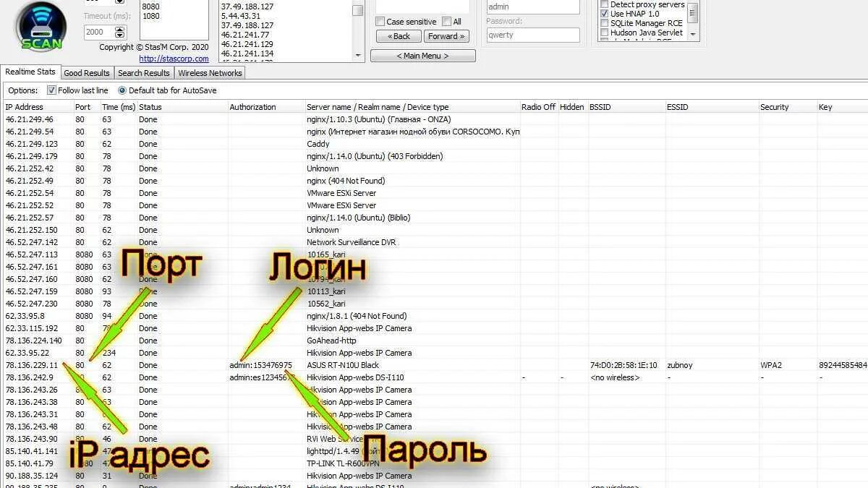Click down arrow of IP ranges list scrollbar
The width and height of the screenshot is (868, 488).
click(358, 55)
